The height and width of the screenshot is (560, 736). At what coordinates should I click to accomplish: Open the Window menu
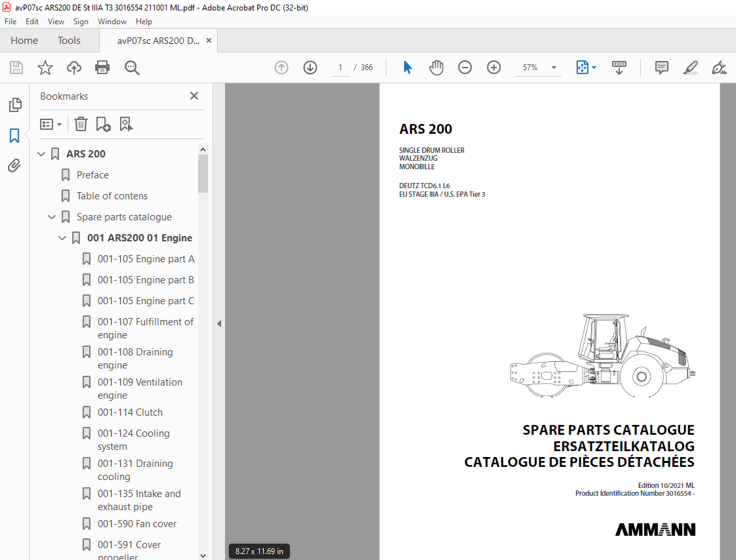112,22
